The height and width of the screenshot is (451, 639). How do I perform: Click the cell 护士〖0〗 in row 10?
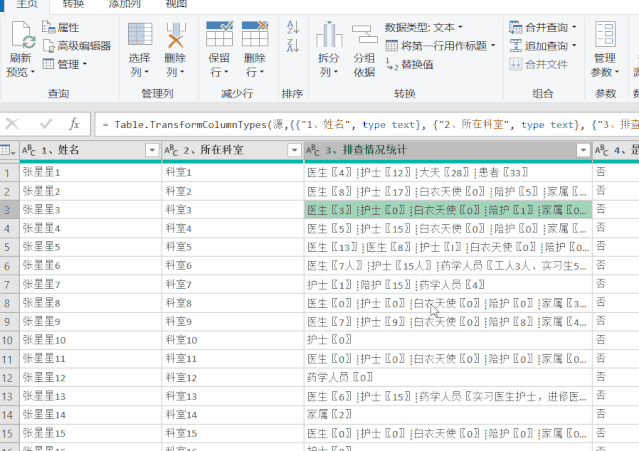[448, 340]
